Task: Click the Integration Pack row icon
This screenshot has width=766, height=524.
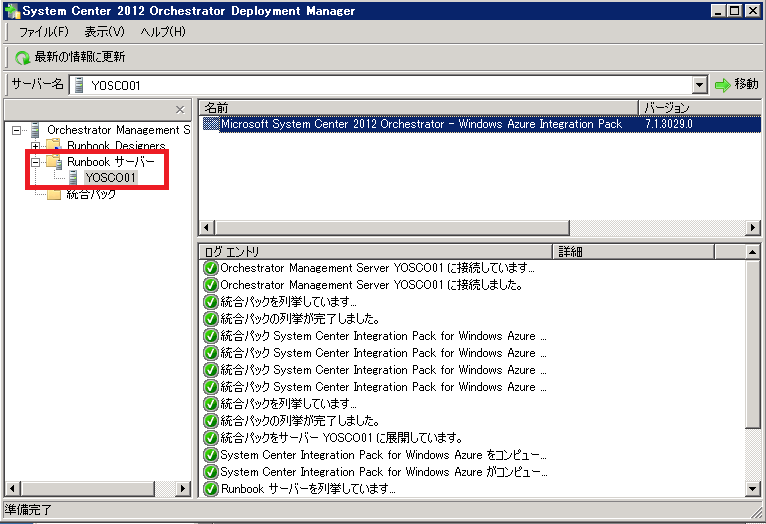Action: pos(210,124)
